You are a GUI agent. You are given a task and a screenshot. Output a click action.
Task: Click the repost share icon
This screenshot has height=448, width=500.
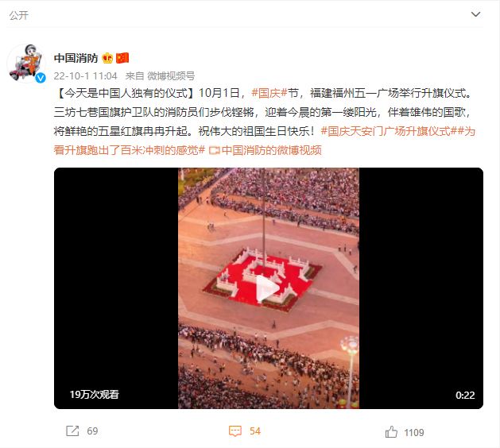(72, 431)
